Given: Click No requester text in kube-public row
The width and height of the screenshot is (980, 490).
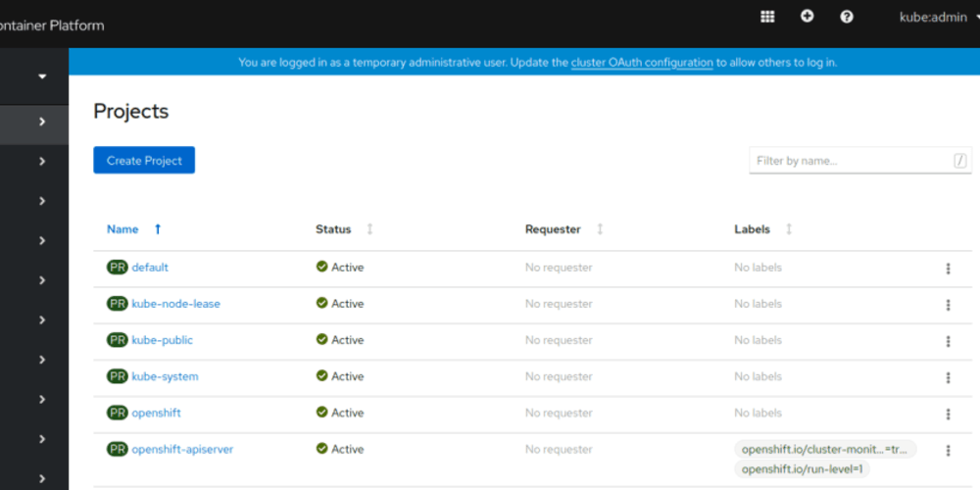Looking at the screenshot, I should coord(559,340).
